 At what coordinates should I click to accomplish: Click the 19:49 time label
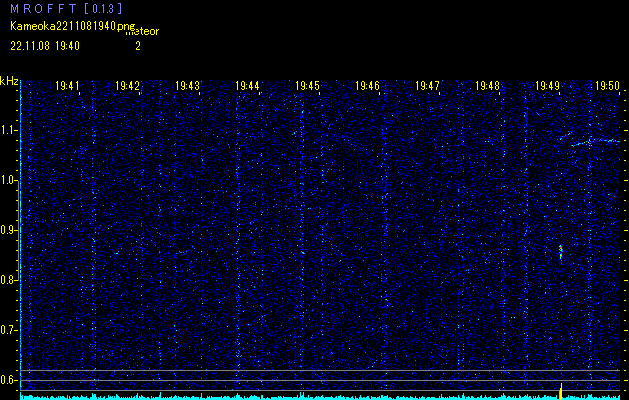(547, 86)
